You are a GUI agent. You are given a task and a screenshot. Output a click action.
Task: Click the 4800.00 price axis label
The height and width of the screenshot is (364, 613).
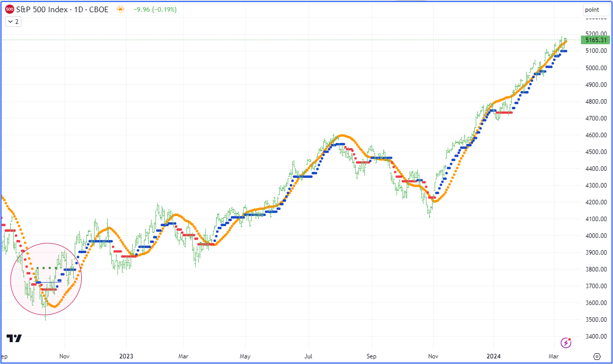(x=596, y=101)
